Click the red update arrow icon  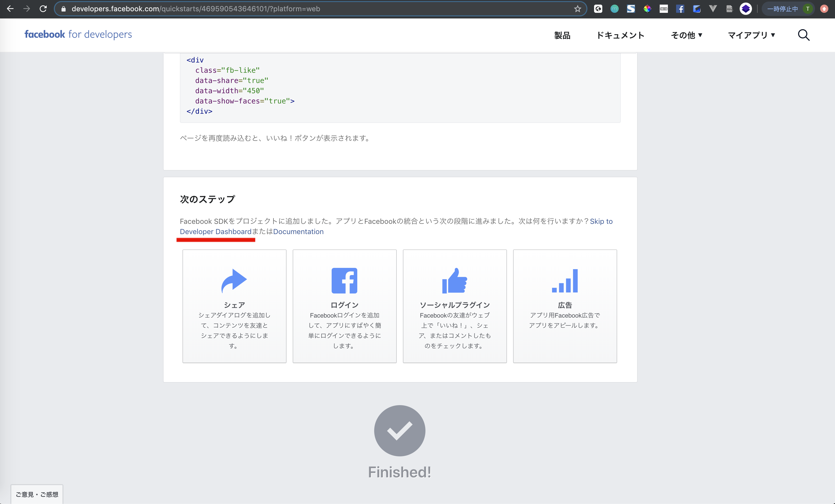coord(824,9)
